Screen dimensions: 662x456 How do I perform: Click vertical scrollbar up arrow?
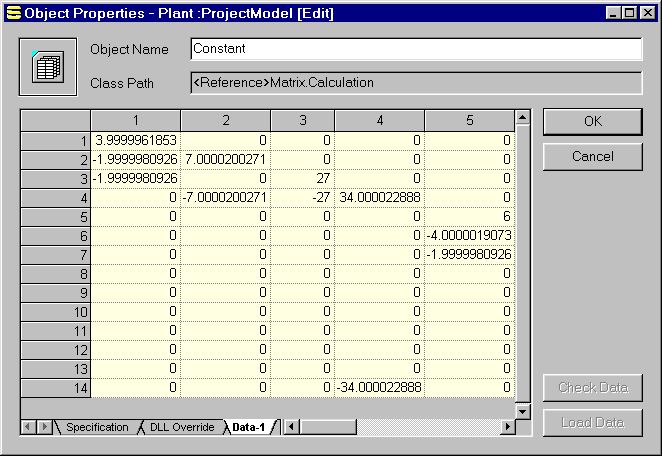coord(522,118)
